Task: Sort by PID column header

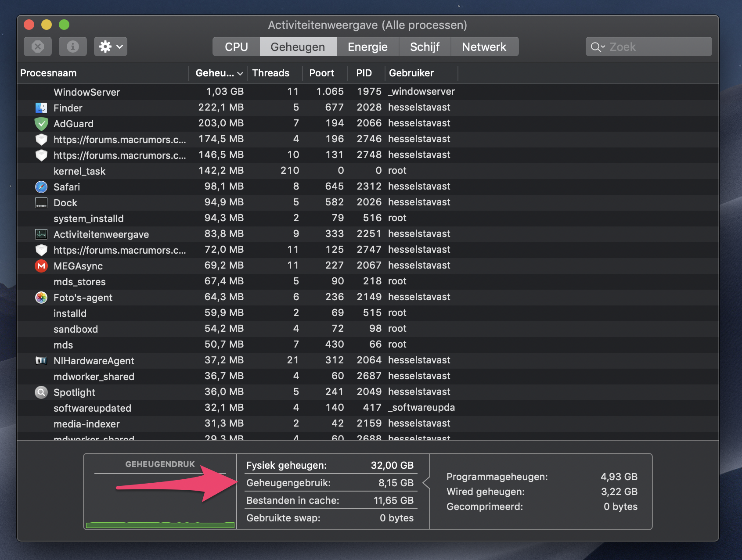Action: click(x=366, y=73)
